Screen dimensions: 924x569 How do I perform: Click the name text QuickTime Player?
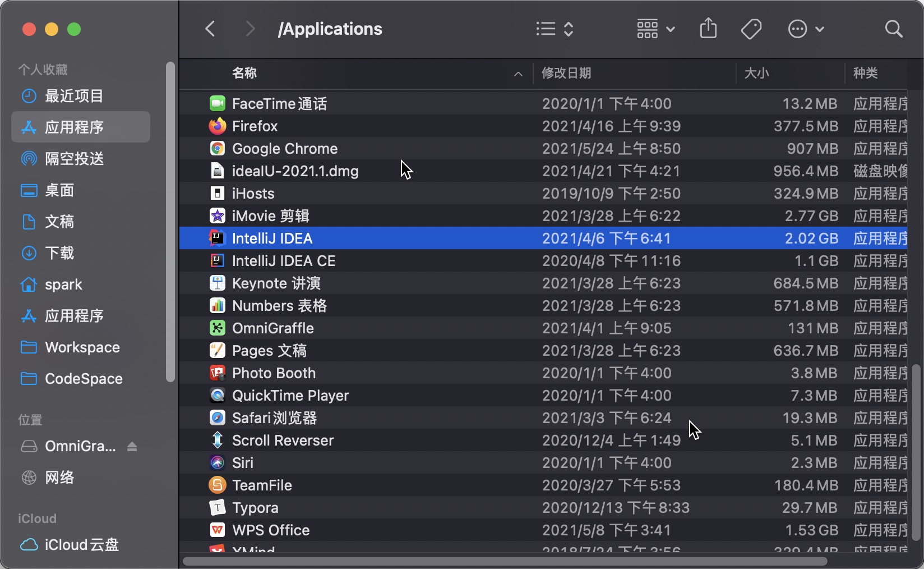290,396
